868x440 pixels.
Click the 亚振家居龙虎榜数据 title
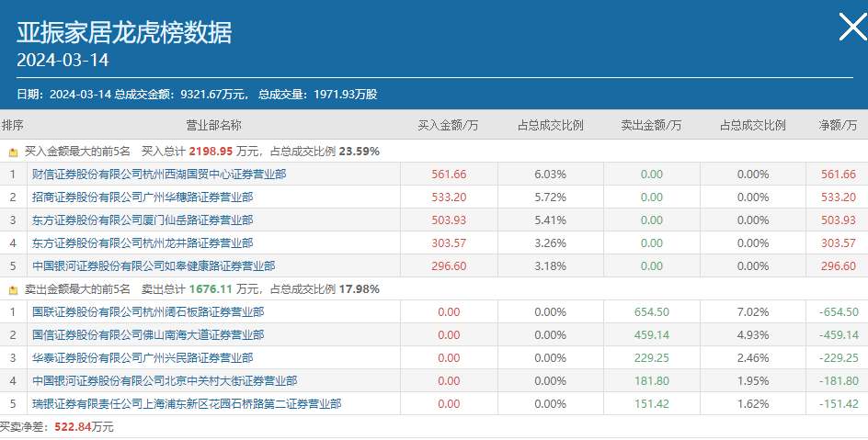(124, 33)
